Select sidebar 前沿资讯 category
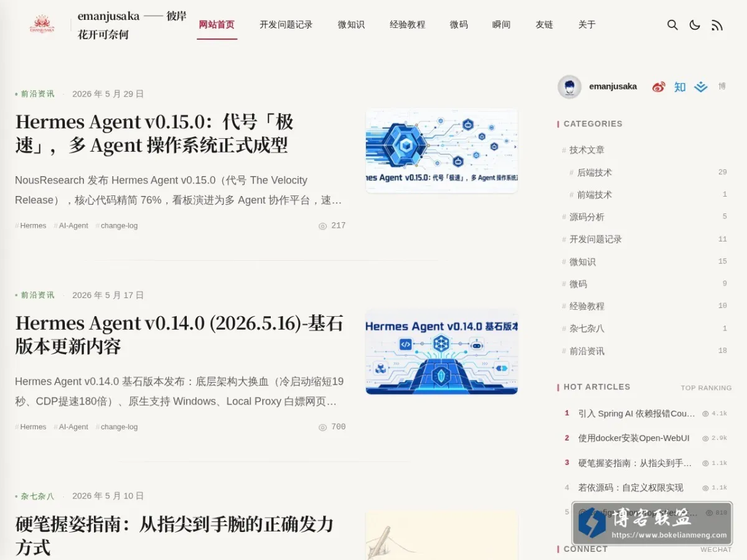This screenshot has width=747, height=560. click(x=587, y=351)
